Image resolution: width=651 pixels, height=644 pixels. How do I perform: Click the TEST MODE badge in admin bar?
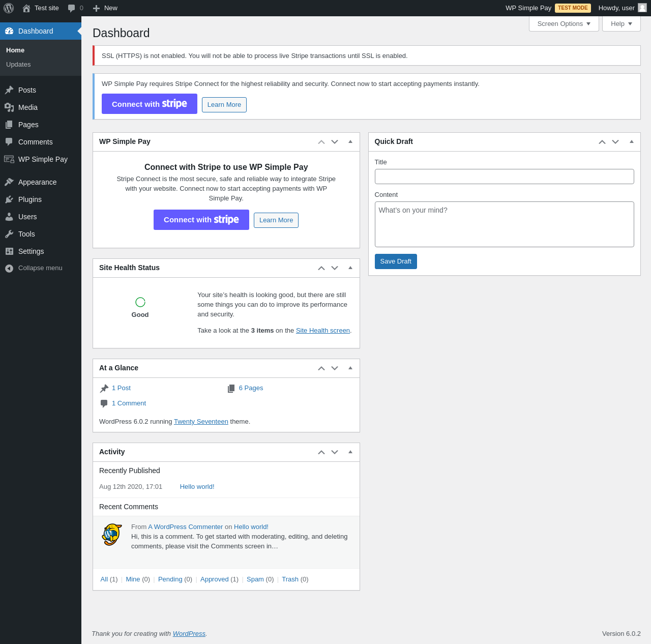coord(573,8)
